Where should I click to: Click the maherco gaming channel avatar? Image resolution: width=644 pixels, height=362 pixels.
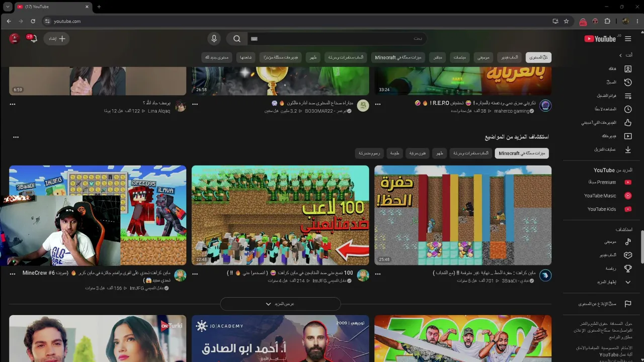pyautogui.click(x=545, y=106)
